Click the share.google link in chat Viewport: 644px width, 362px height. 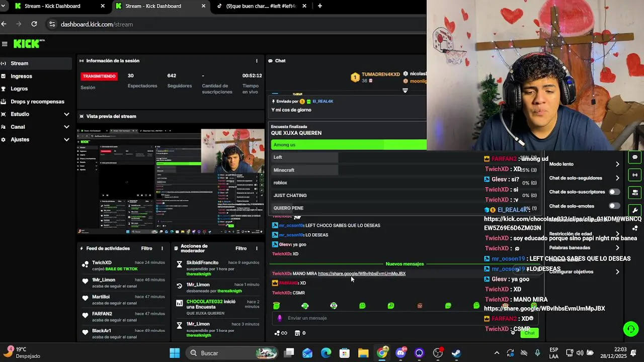tap(362, 274)
